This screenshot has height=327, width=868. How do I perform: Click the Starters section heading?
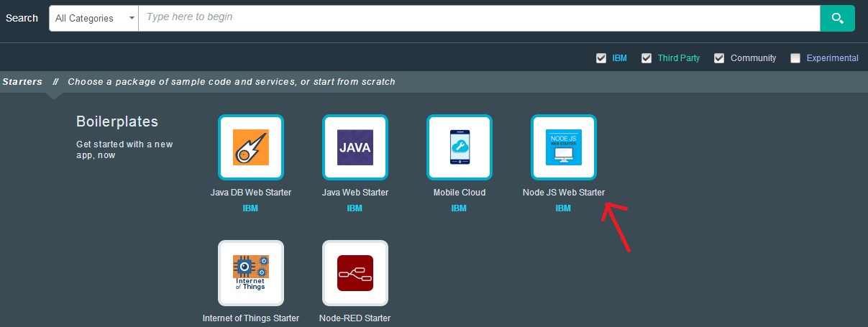point(22,82)
